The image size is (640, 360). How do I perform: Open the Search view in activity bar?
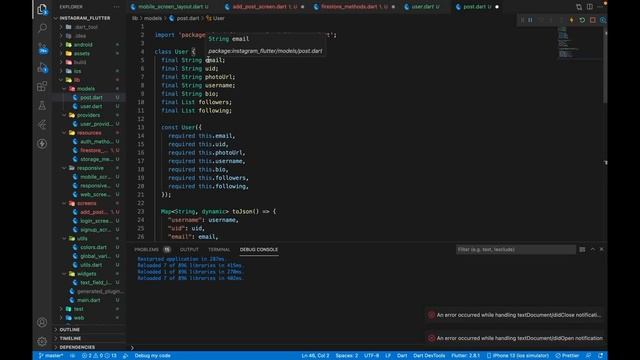tap(42, 28)
